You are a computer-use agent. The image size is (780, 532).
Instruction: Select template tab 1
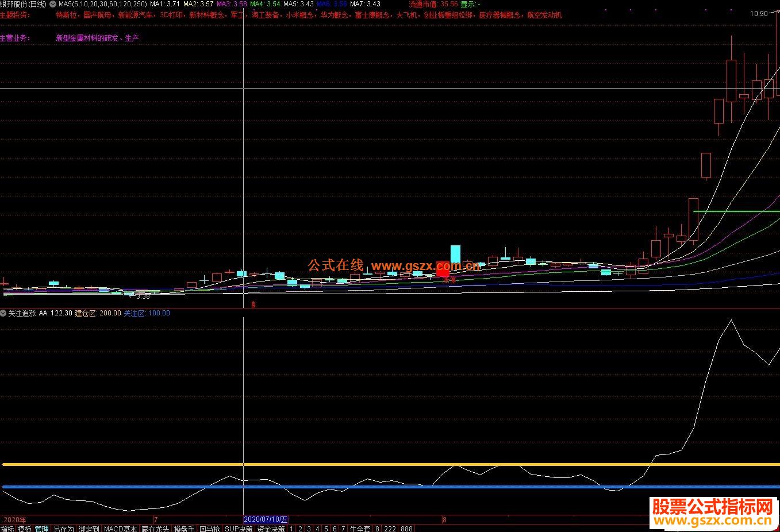point(291,529)
